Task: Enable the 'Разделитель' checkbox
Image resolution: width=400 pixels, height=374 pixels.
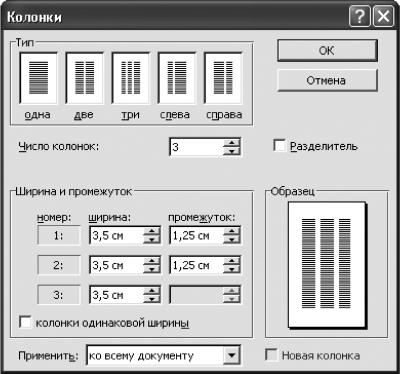Action: pyautogui.click(x=279, y=146)
